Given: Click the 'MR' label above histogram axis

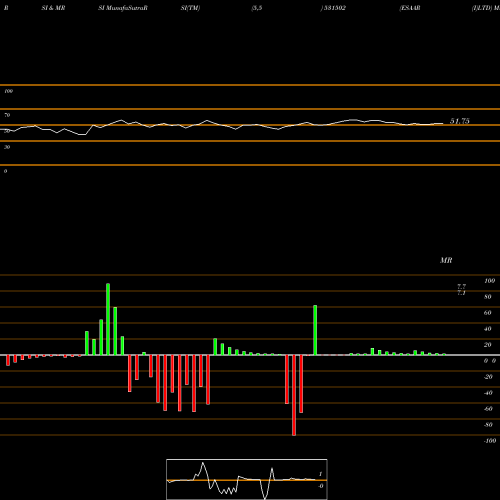Looking at the screenshot, I should 446,260.
